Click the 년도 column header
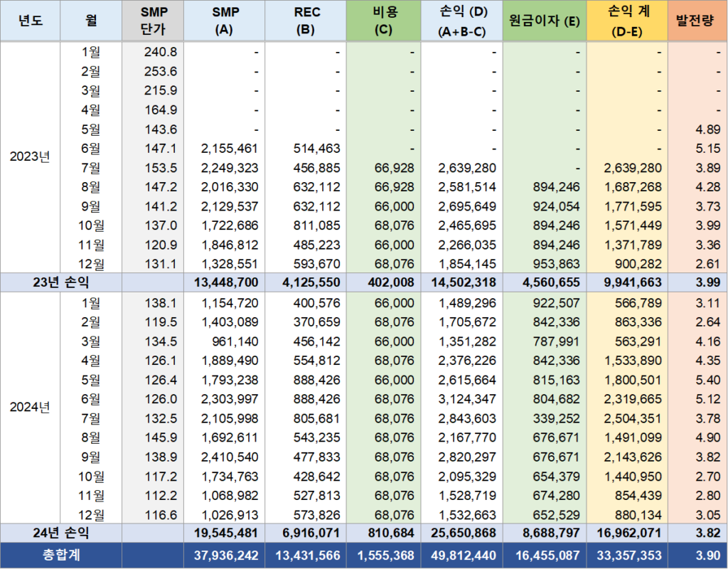The image size is (728, 569). pyautogui.click(x=30, y=21)
